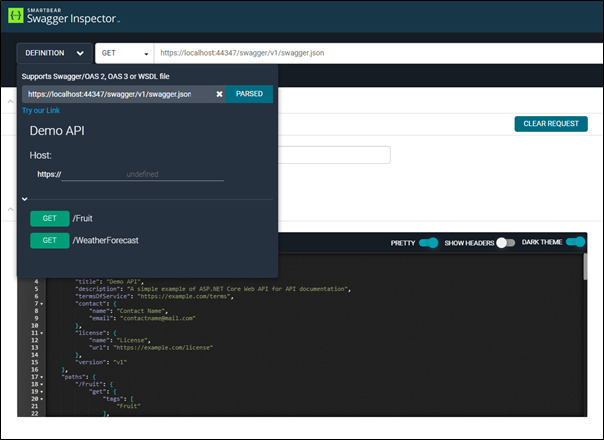This screenshot has height=440, width=604.
Task: Fold the "paths" block at line 17
Action: (x=42, y=377)
